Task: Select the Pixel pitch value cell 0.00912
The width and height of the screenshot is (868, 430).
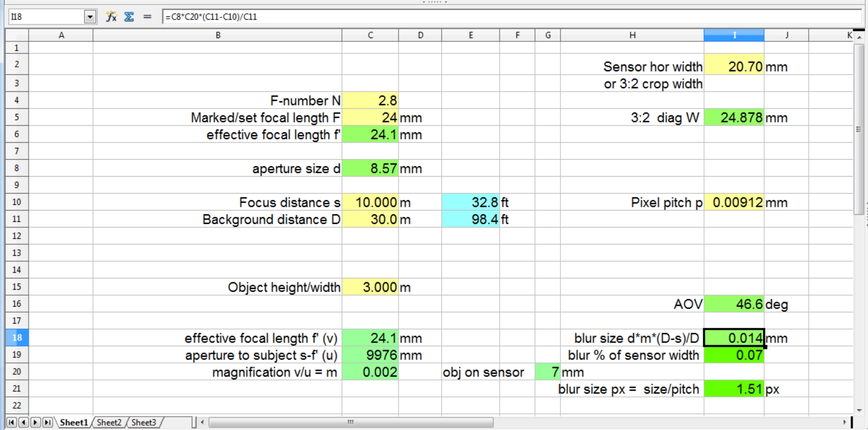Action: coord(734,203)
